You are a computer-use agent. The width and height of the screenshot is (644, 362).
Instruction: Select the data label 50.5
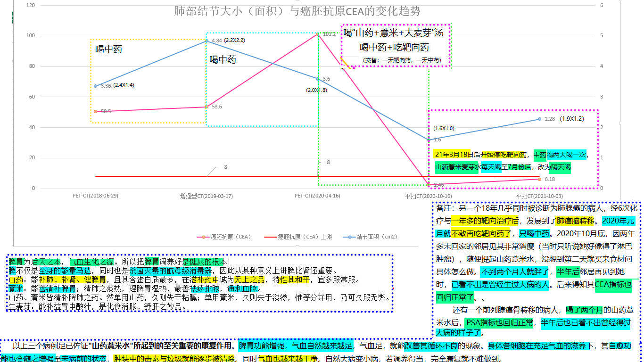pyautogui.click(x=106, y=111)
